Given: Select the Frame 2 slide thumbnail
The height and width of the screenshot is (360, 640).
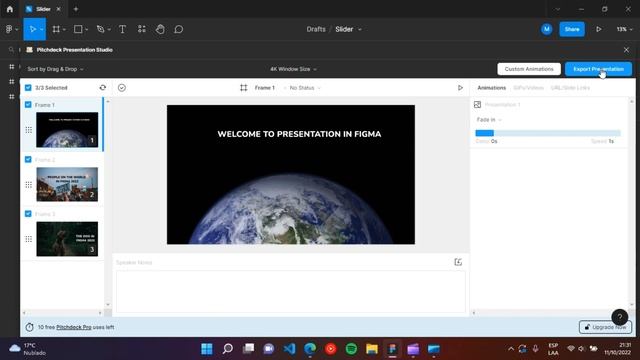Looking at the screenshot, I should [x=67, y=184].
